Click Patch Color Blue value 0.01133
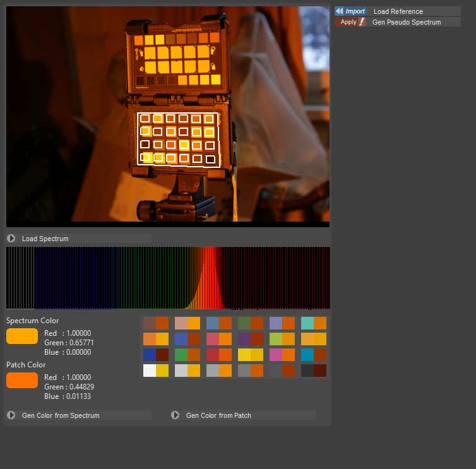Screen dimensions: 476x469 tap(79, 396)
